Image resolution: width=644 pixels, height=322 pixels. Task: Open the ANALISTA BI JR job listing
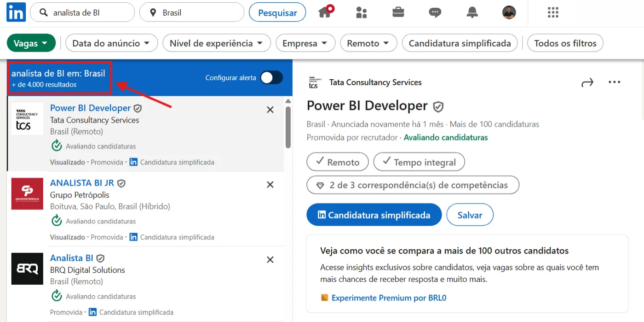pos(82,183)
